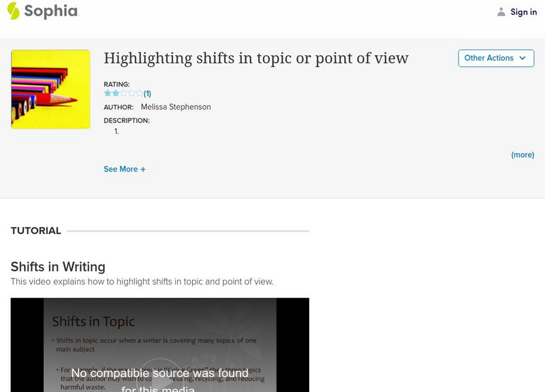Rate the tutorial five stars
The height and width of the screenshot is (392, 545).
click(x=139, y=93)
